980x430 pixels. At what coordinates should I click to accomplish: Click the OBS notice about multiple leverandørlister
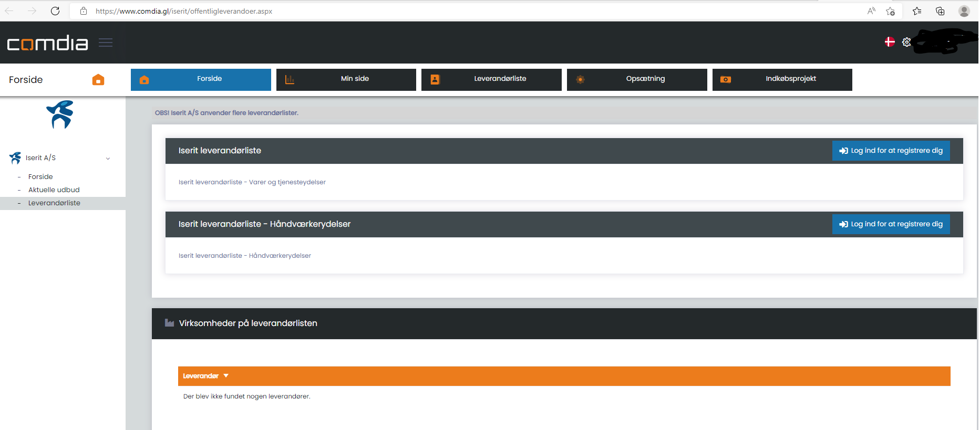[x=226, y=113]
